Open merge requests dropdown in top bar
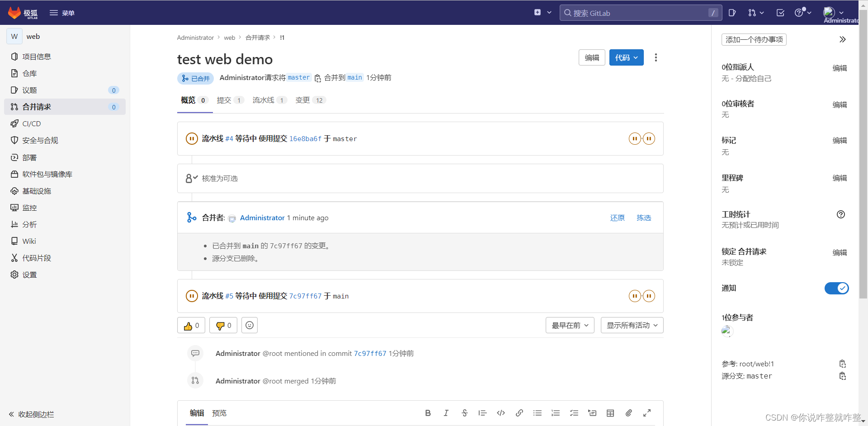Screen dimensions: 868x426 pos(756,13)
